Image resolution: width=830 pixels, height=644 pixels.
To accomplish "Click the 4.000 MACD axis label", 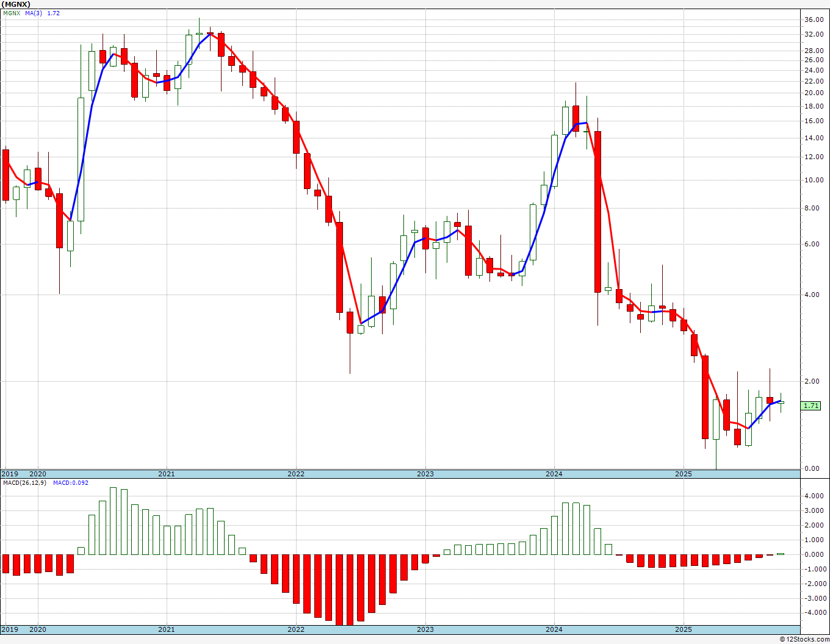I will coord(815,496).
